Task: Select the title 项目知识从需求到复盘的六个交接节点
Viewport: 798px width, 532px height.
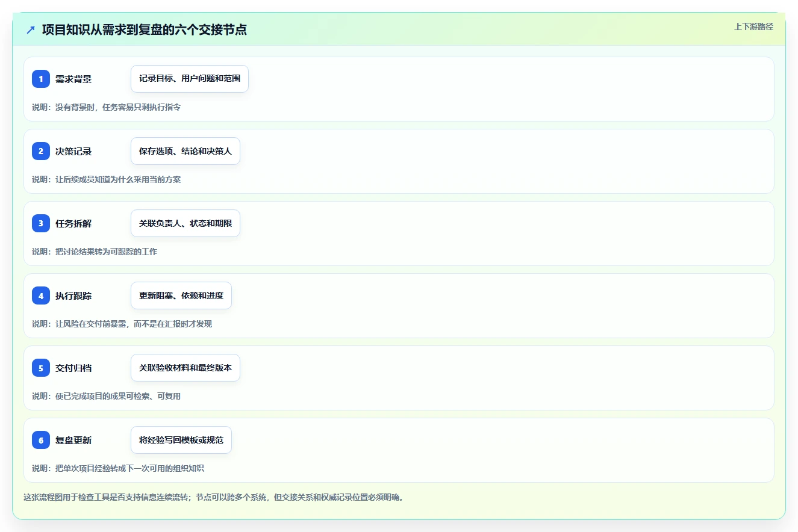Action: tap(145, 29)
